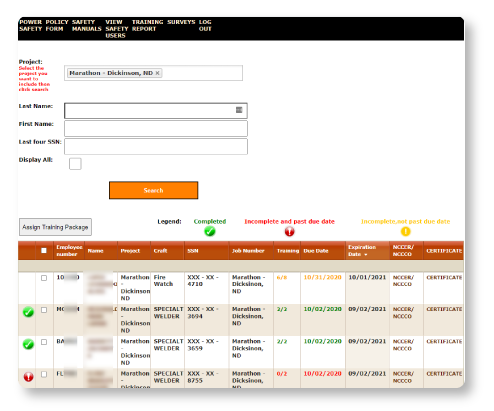Sort by CERTIFICATE column header

pyautogui.click(x=444, y=251)
